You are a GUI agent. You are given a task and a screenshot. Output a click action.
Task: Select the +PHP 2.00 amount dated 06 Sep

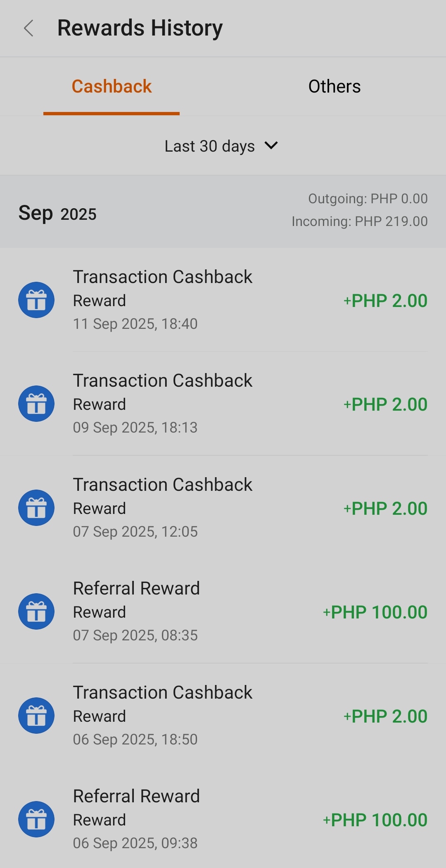(x=385, y=716)
